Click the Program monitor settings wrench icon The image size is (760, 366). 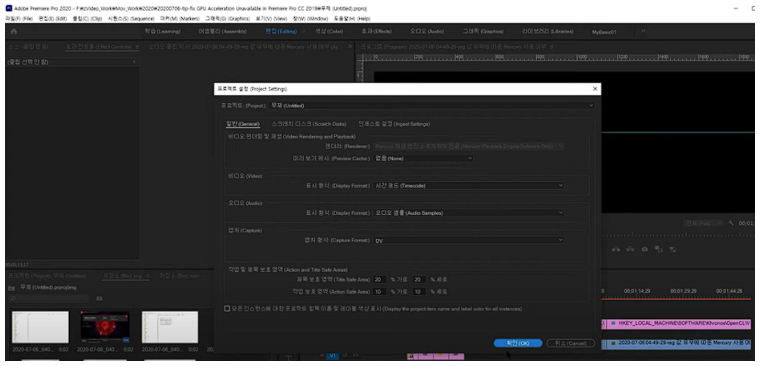click(x=732, y=223)
